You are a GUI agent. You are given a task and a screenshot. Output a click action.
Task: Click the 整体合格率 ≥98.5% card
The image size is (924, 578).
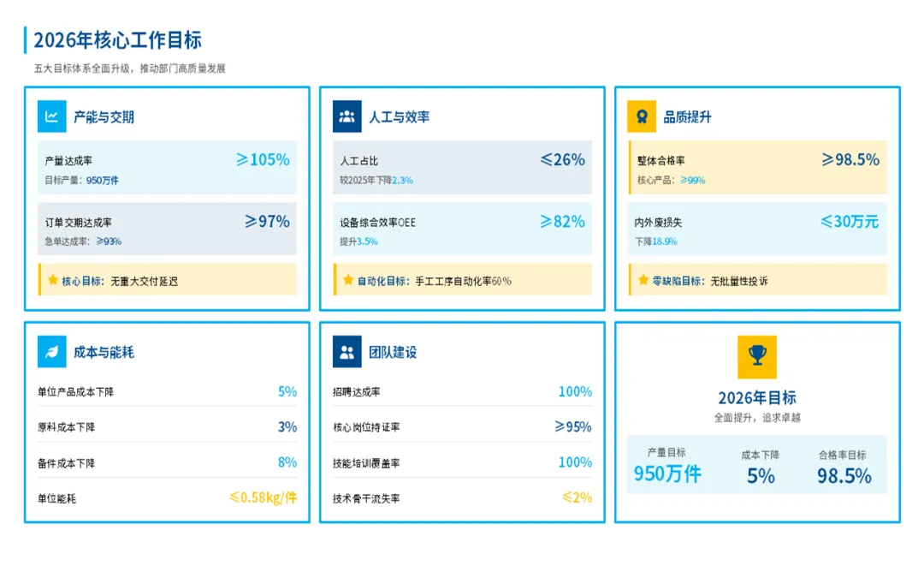click(x=757, y=167)
